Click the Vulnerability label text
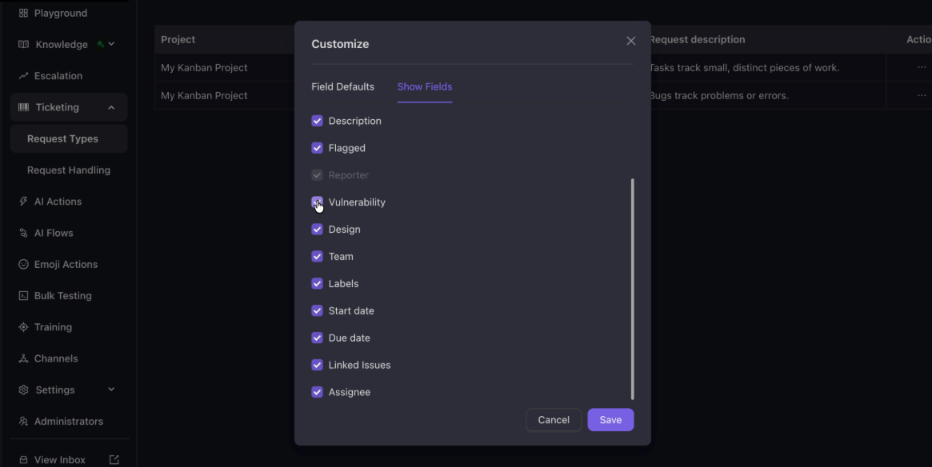Image resolution: width=932 pixels, height=467 pixels. tap(357, 203)
